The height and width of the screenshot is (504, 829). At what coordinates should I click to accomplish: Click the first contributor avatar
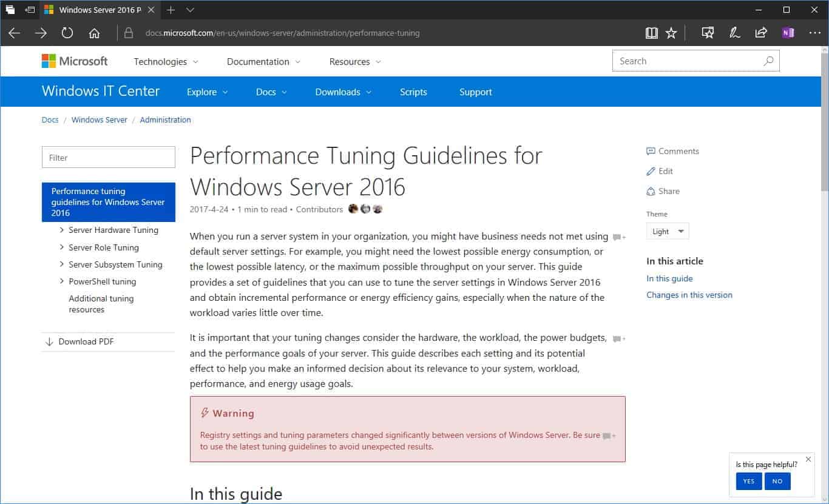(353, 209)
